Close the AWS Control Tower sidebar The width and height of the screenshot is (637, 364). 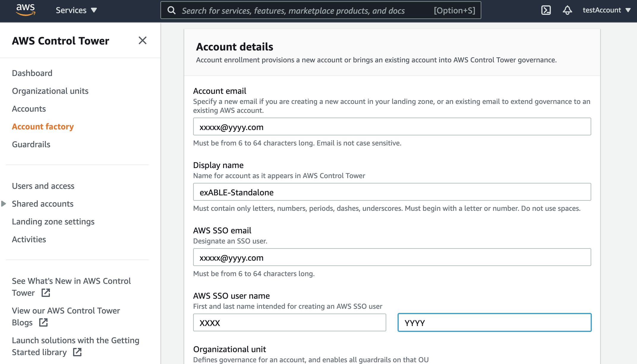pos(143,40)
